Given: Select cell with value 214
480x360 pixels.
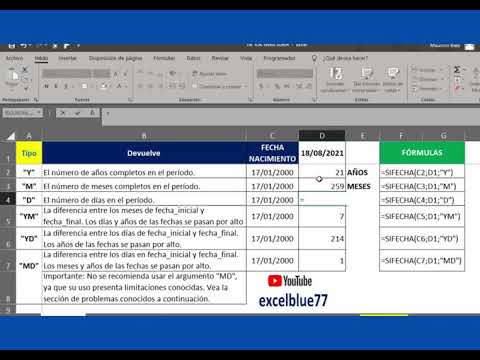Looking at the screenshot, I should pos(322,239).
